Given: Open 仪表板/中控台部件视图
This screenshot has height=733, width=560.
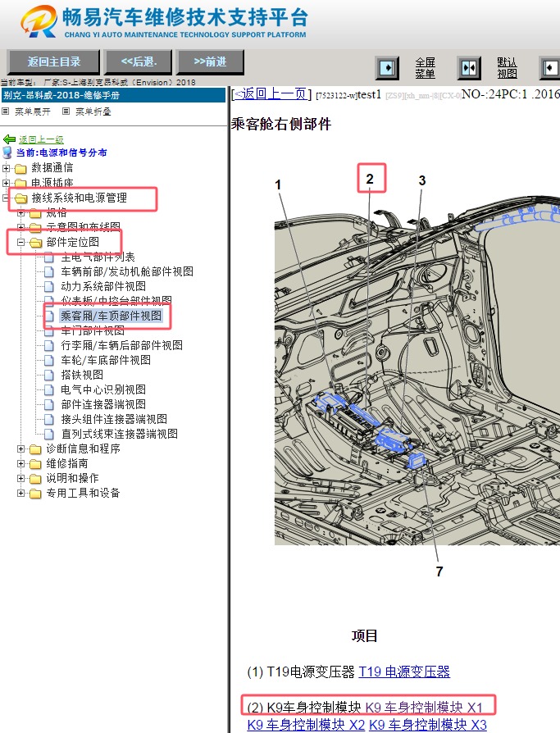Looking at the screenshot, I should 116,301.
